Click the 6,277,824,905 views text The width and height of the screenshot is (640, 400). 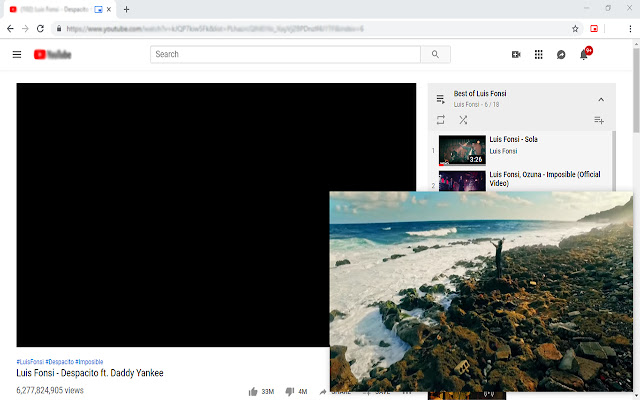tap(50, 390)
